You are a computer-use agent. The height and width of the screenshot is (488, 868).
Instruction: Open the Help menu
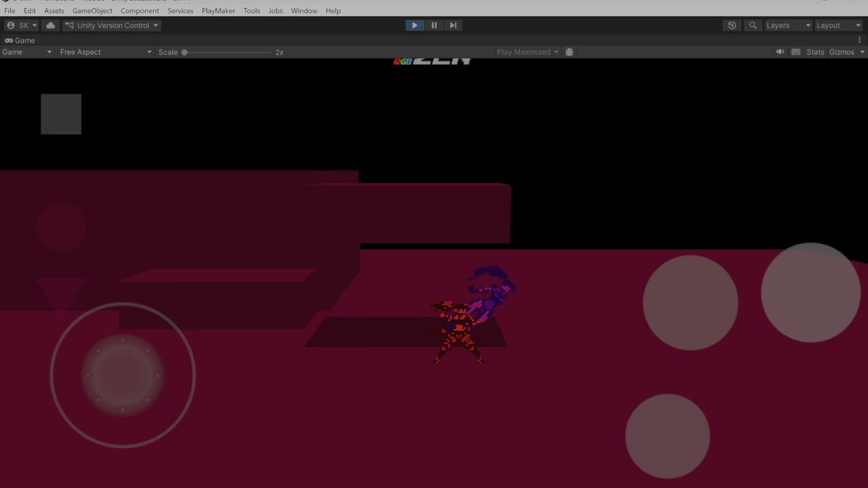(333, 11)
